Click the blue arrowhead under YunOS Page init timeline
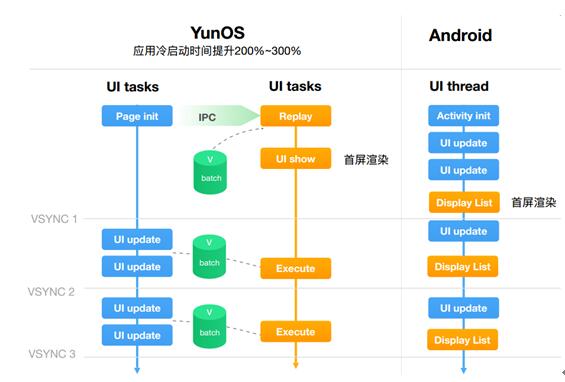The height and width of the screenshot is (382, 565). click(x=137, y=370)
